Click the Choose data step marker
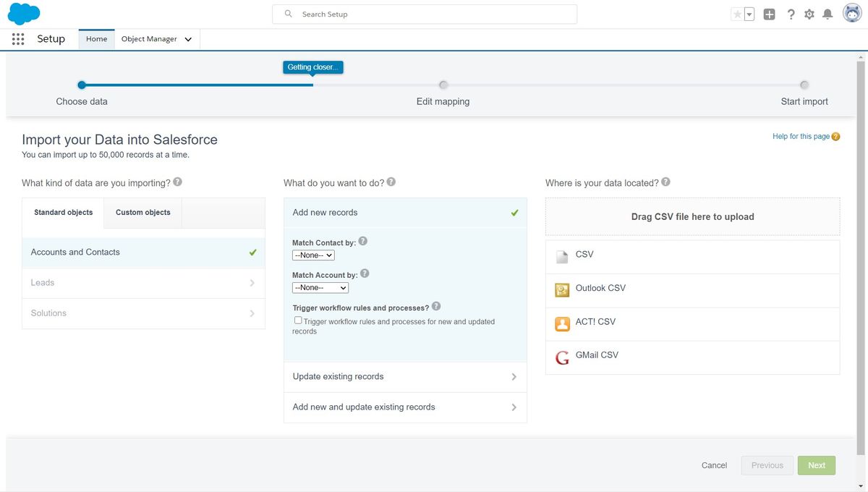Viewport: 868px width, 492px height. 82,85
